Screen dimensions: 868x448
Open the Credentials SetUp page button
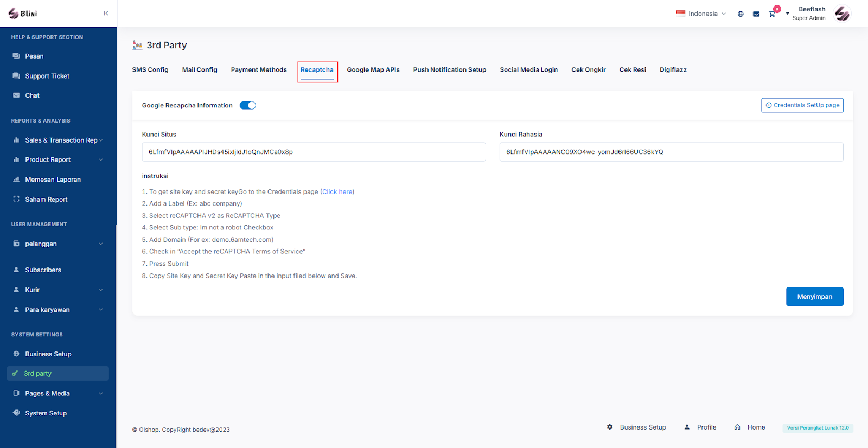tap(802, 105)
